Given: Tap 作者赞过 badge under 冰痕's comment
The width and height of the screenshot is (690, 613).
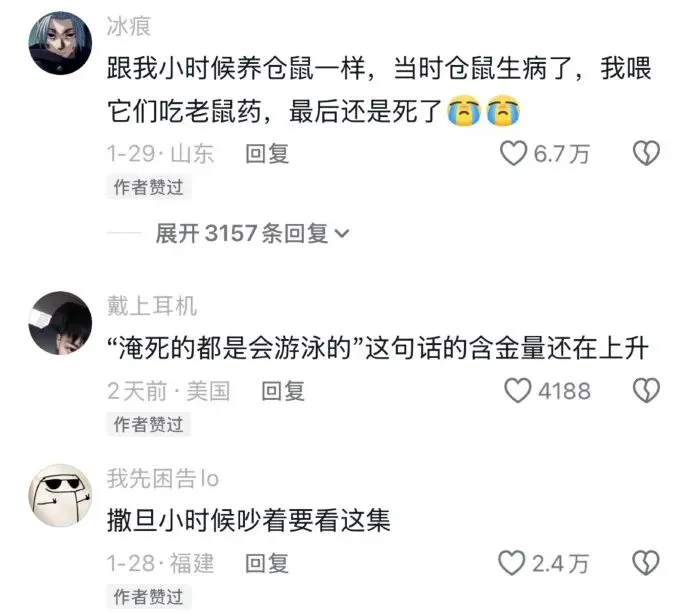Looking at the screenshot, I should click(x=149, y=187).
